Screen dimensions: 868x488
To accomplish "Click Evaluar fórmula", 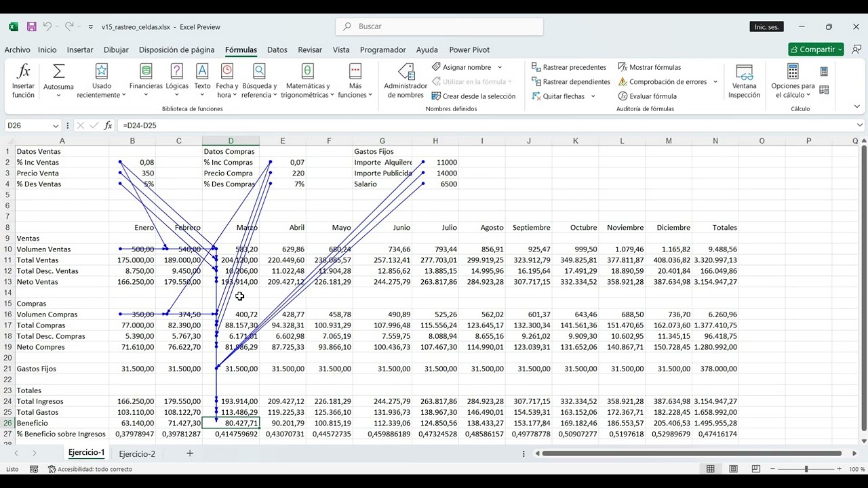I will pyautogui.click(x=647, y=96).
